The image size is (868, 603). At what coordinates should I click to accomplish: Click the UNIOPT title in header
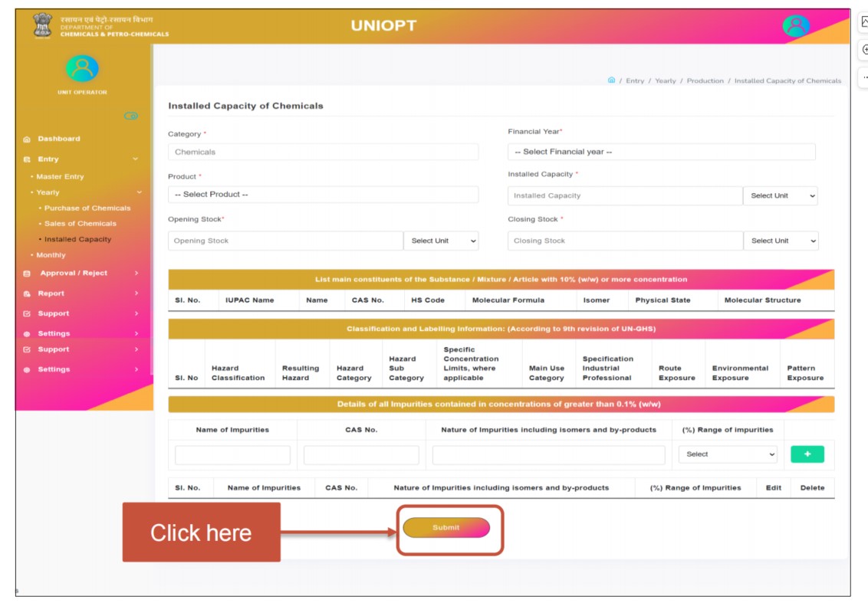click(x=383, y=25)
